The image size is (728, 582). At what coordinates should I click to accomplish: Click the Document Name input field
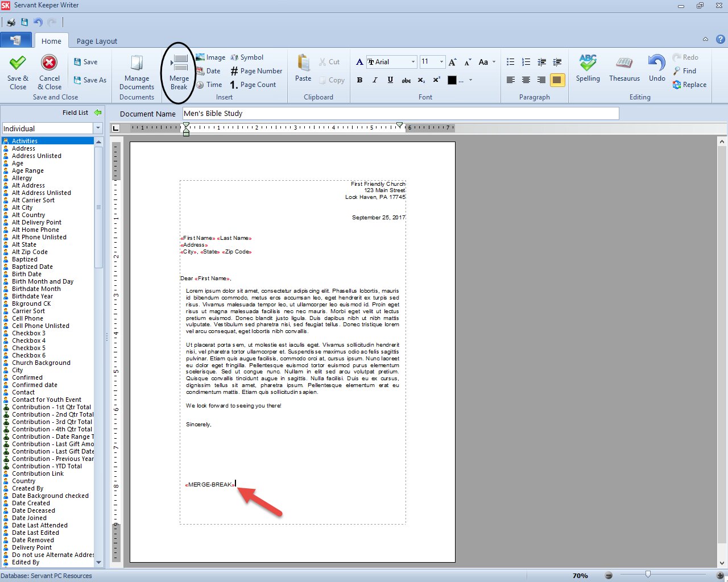pyautogui.click(x=400, y=114)
